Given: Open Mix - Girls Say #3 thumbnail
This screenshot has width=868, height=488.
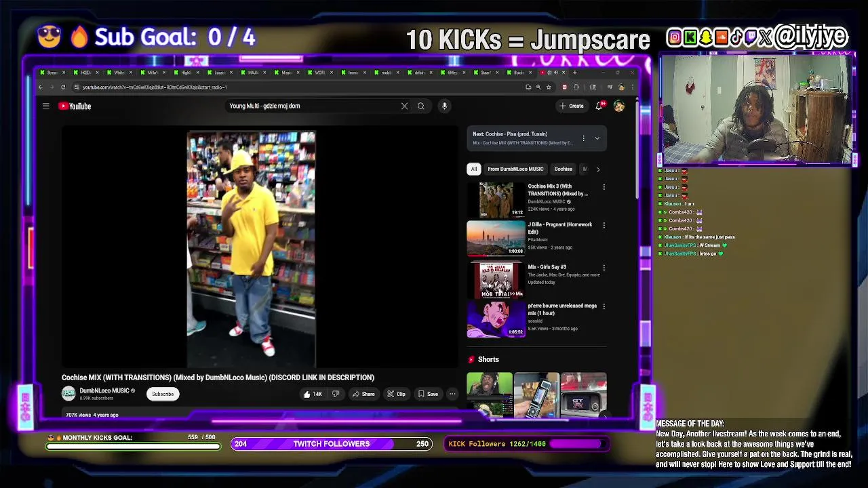Looking at the screenshot, I should [x=496, y=279].
